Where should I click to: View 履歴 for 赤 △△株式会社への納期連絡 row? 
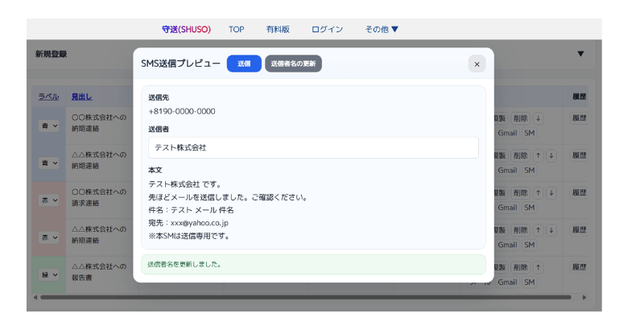coord(579,230)
